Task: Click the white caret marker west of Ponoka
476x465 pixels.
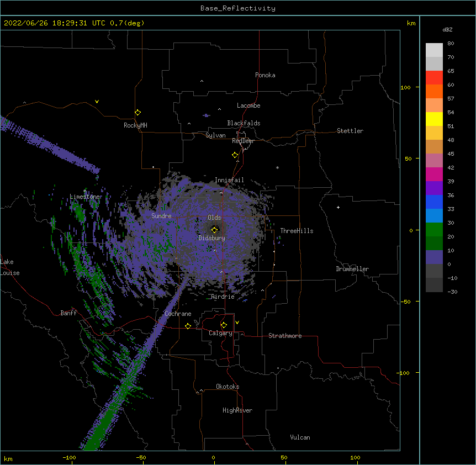Action: tap(202, 81)
